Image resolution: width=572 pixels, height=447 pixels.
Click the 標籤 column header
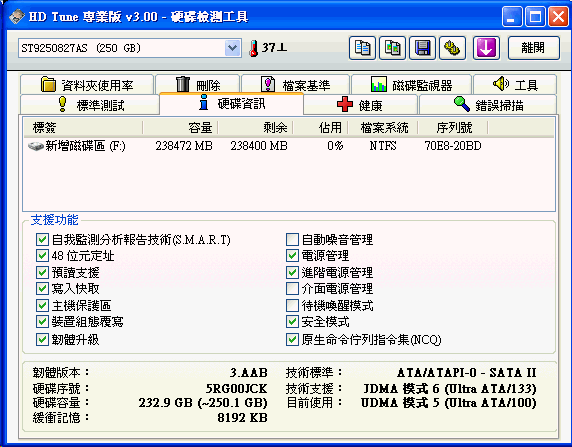point(83,128)
